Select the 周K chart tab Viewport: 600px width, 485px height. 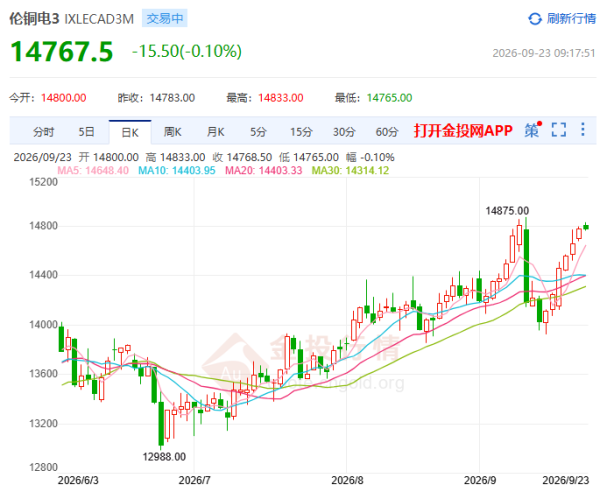173,132
